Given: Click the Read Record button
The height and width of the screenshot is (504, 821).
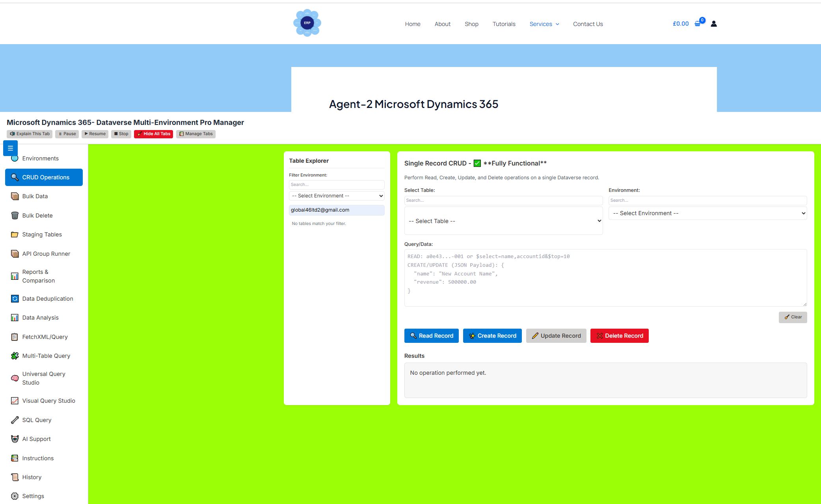Looking at the screenshot, I should point(431,335).
